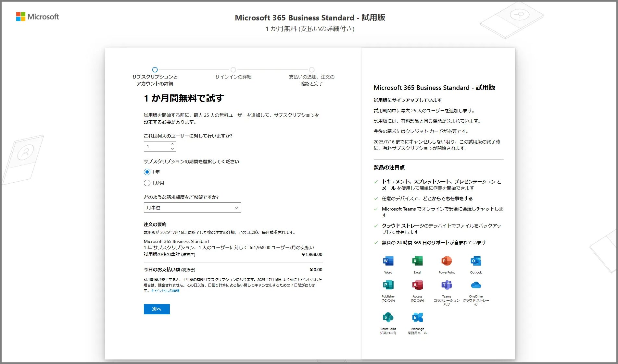
Task: Click the 1 か月間無料で試す heading
Action: (x=184, y=98)
